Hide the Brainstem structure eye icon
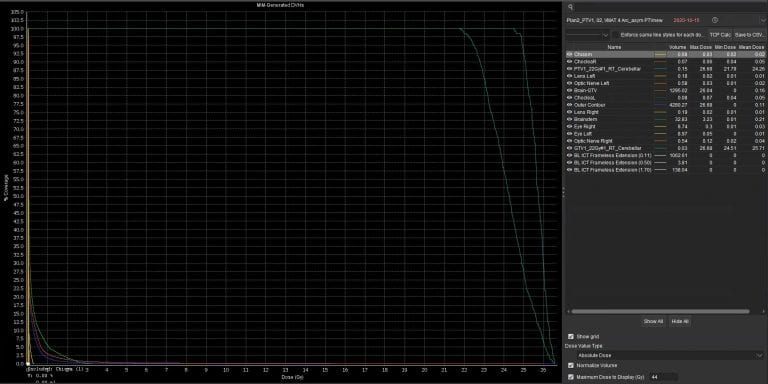The image size is (768, 384). tap(569, 119)
